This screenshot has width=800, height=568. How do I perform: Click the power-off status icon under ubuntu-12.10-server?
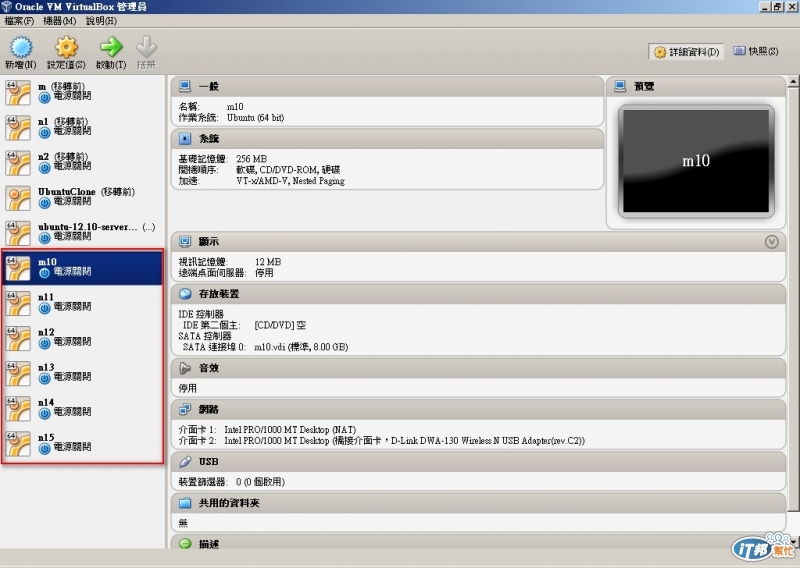[x=44, y=237]
